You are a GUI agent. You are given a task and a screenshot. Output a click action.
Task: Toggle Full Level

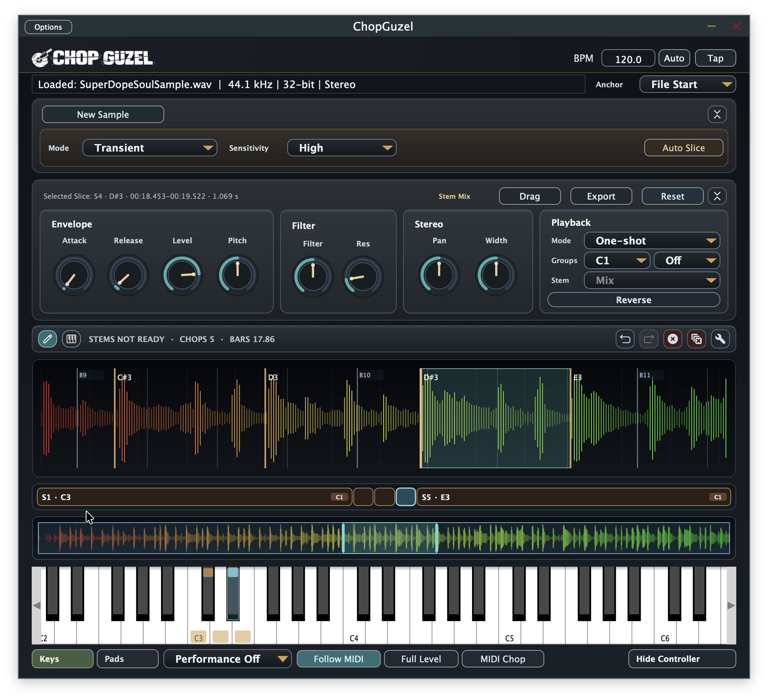coord(421,659)
